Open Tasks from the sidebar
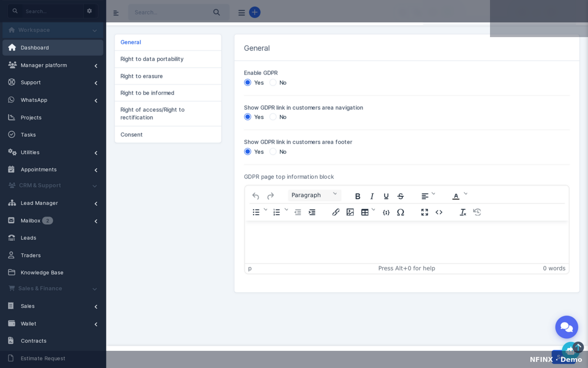The width and height of the screenshot is (588, 368). 53,135
